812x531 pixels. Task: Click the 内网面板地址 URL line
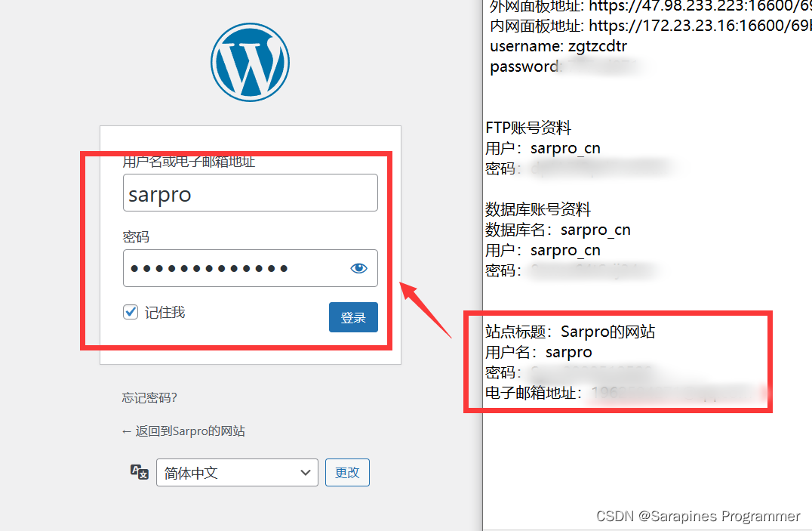pos(651,26)
